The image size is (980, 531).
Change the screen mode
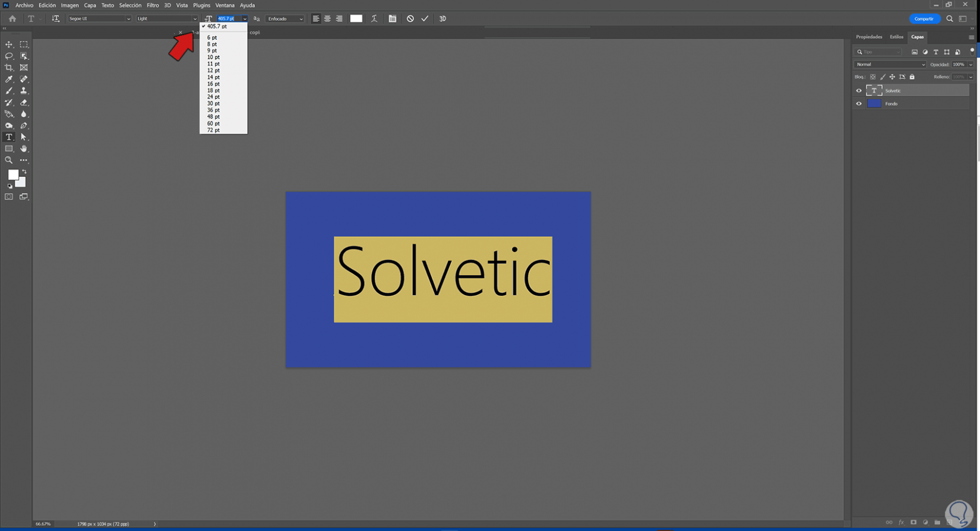24,197
